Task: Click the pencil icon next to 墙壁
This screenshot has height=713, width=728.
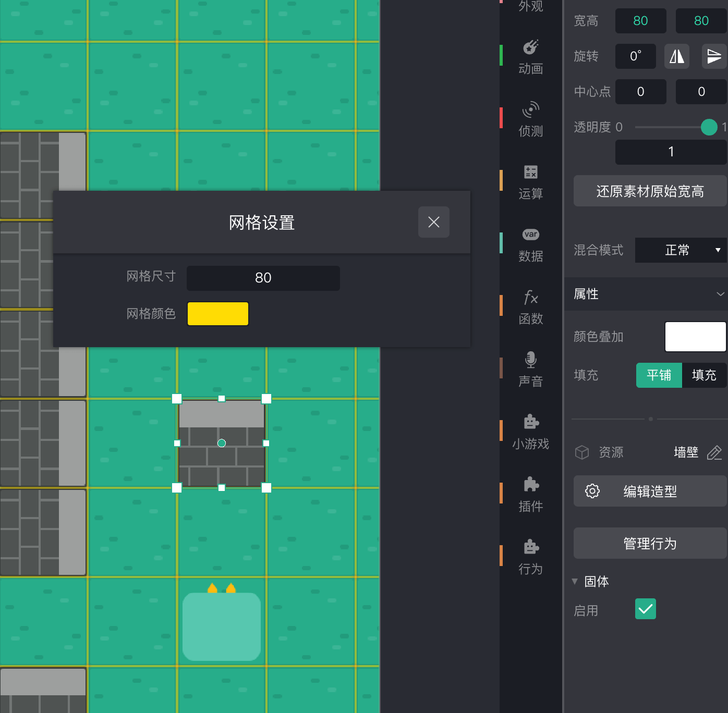Action: coord(714,452)
